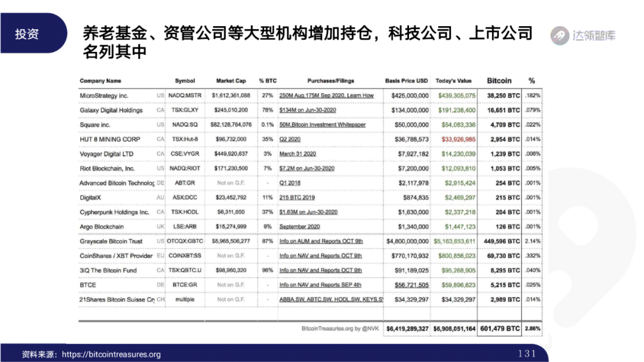Open the bitcointreasures.org source URL
This screenshot has height=362, width=644.
point(112,354)
